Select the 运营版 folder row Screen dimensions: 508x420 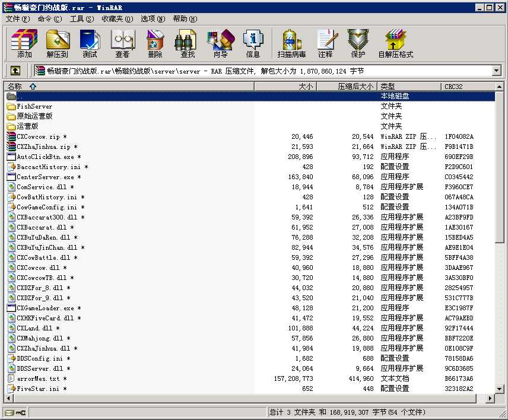click(249, 126)
